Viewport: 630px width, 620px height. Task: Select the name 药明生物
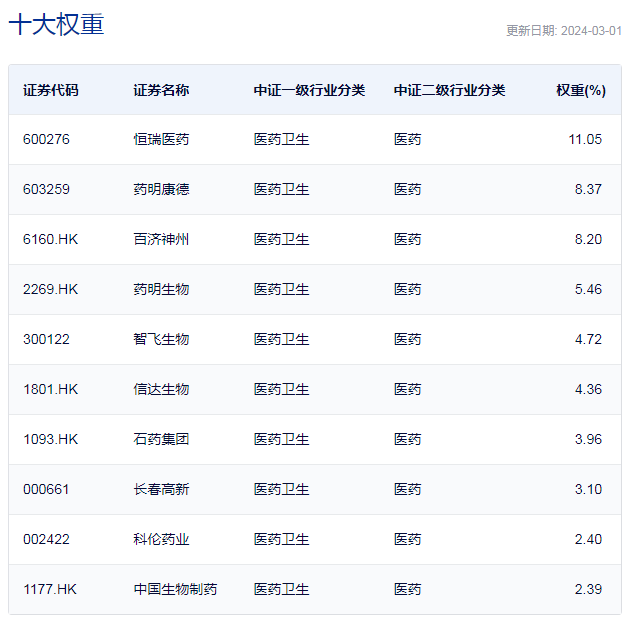coord(161,289)
